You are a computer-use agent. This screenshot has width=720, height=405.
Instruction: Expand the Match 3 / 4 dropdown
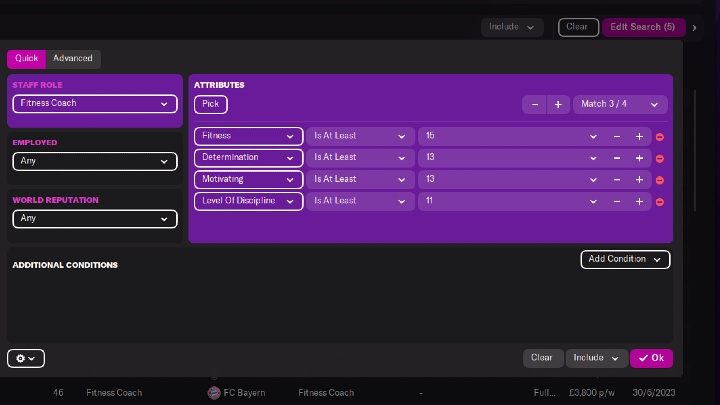621,104
